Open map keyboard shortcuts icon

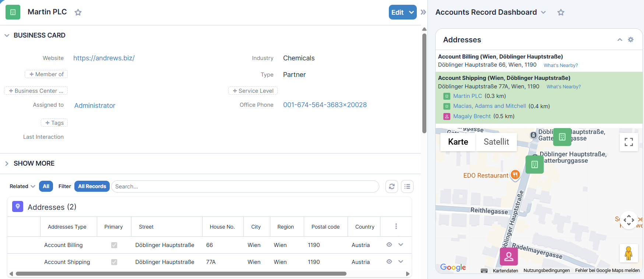pos(484,271)
